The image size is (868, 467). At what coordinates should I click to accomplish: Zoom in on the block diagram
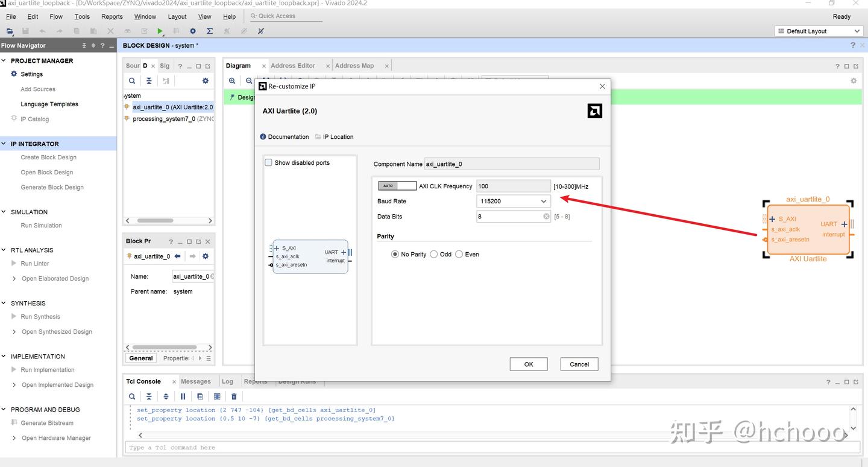tap(232, 81)
